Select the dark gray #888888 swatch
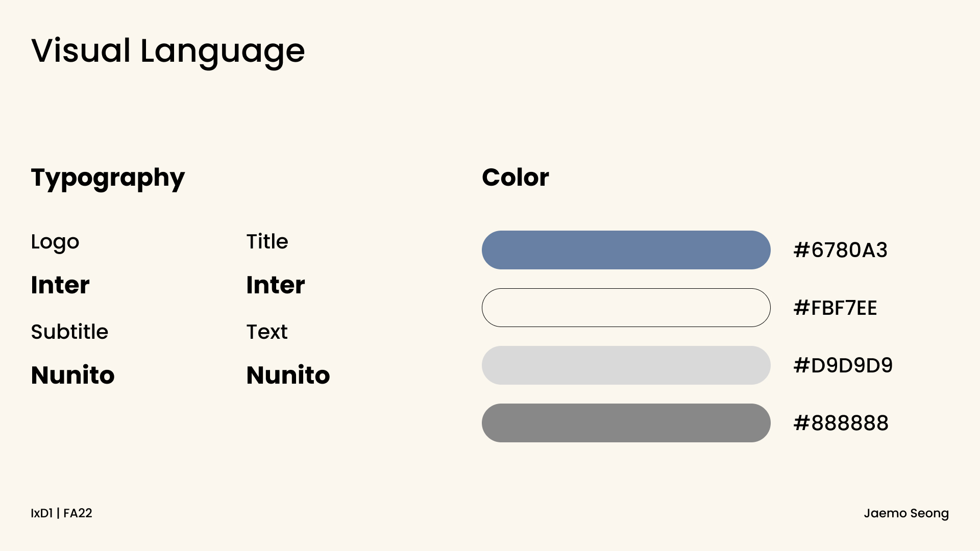This screenshot has width=980, height=551. [626, 423]
